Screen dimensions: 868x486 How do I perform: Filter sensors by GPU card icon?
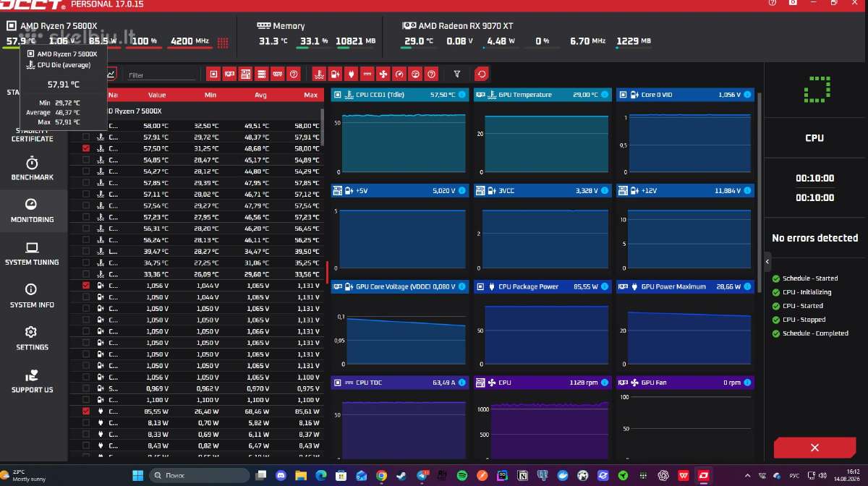229,74
